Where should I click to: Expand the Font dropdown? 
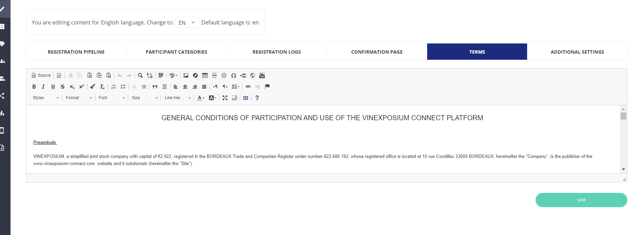pos(112,98)
